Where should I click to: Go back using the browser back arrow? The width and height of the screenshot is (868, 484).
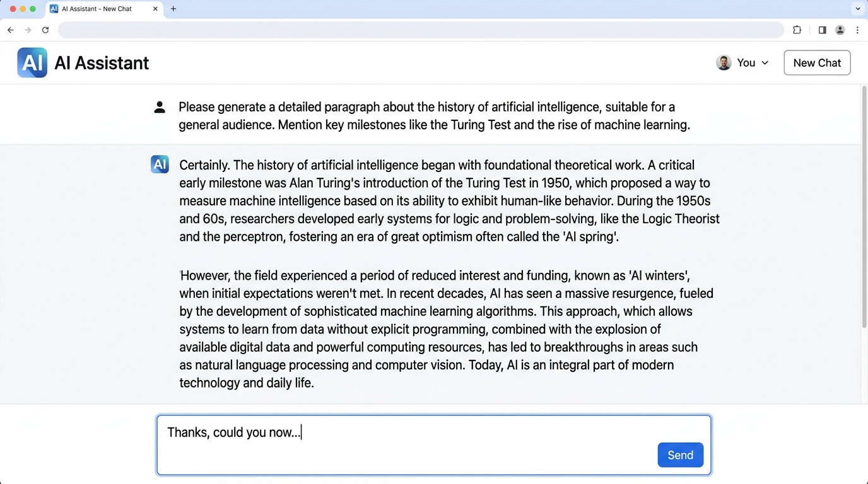[11, 30]
